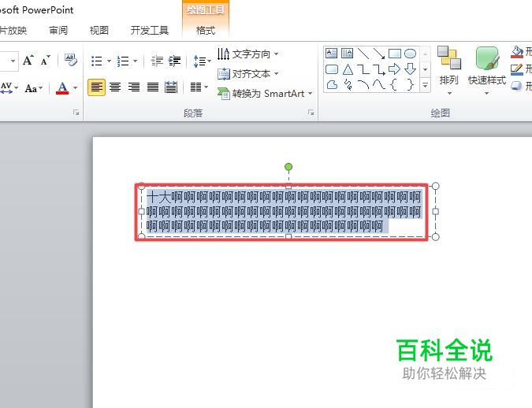Click the shape effects icon
The height and width of the screenshot is (408, 532).
point(517,86)
